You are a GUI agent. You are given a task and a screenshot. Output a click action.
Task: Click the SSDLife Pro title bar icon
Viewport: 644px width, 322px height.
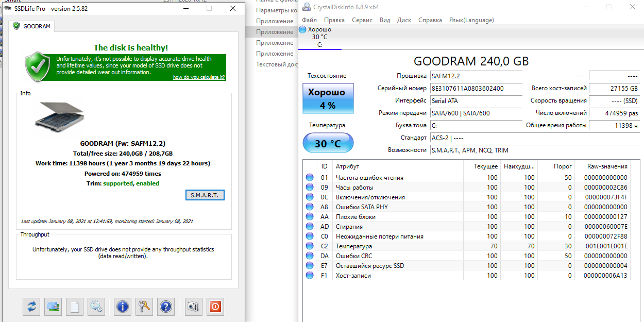[x=7, y=8]
